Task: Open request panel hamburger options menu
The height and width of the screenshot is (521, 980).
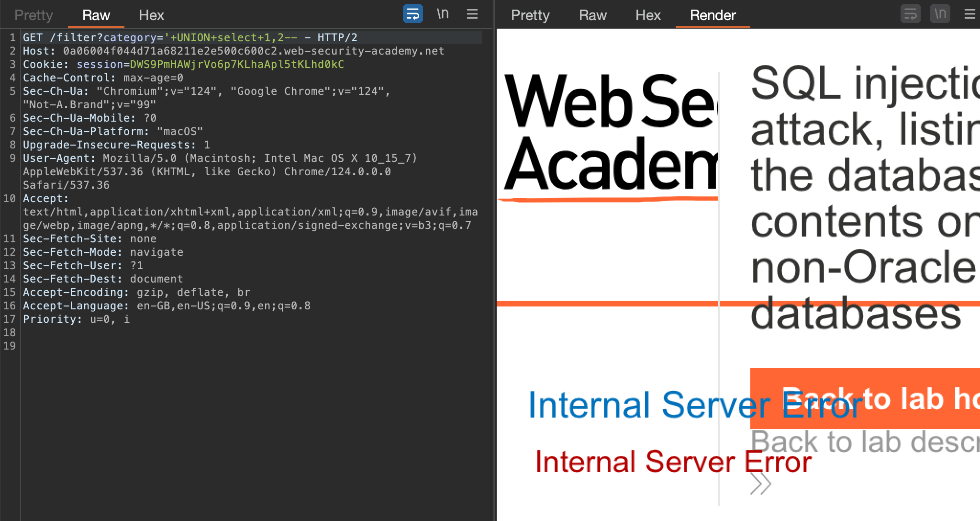Action: coord(472,14)
